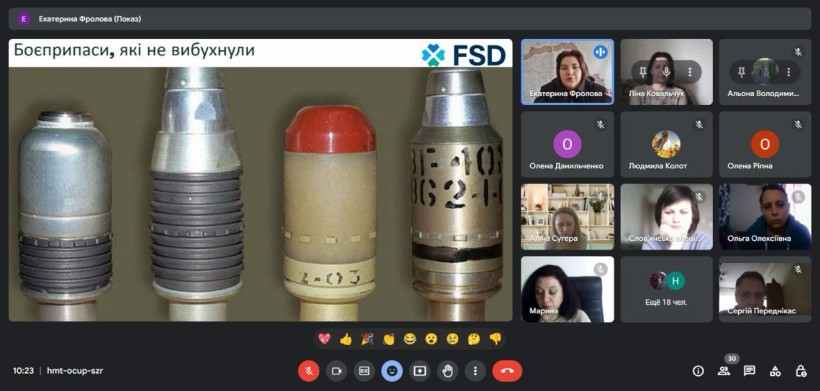Screen dimensions: 820x391
Task: Leave the call with the red hang-up button
Action: (507, 371)
